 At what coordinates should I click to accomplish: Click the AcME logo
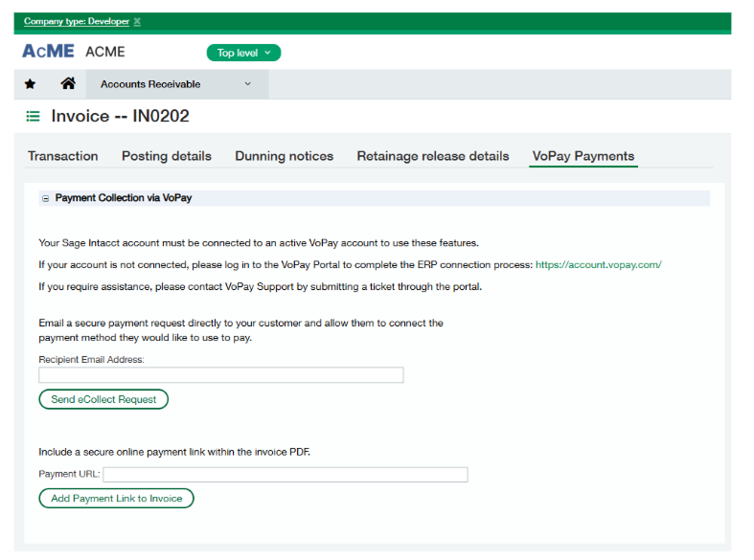coord(48,52)
